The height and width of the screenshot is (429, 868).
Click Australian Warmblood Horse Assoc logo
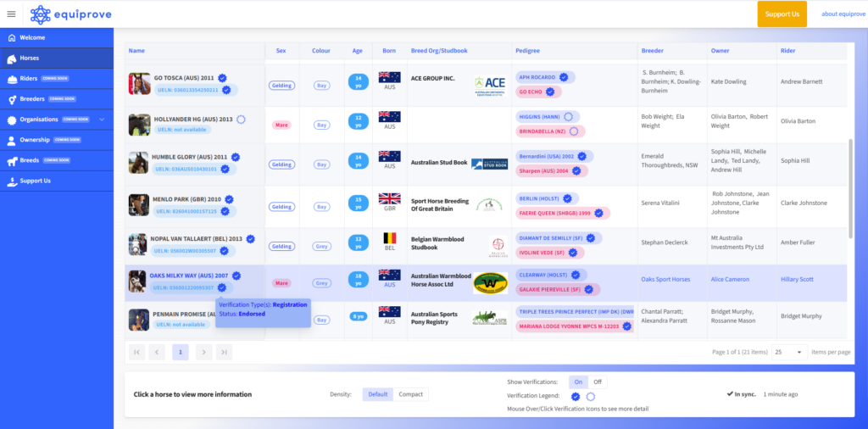[x=491, y=283]
